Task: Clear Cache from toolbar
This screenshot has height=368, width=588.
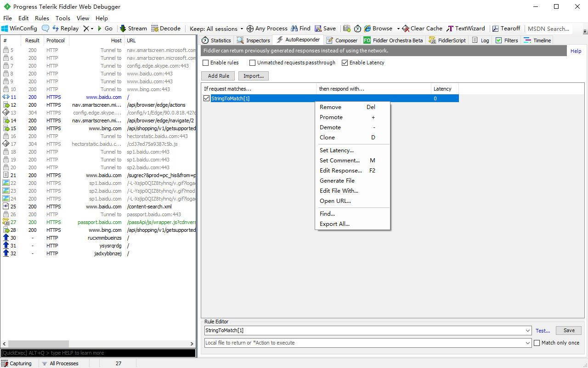Action: click(422, 29)
